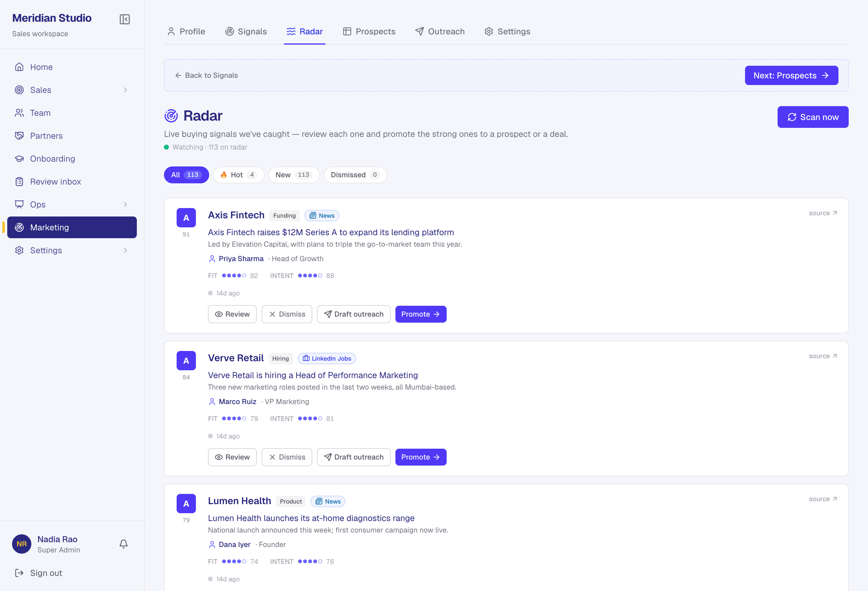Switch to the Signals tab
The height and width of the screenshot is (591, 868).
coord(246,31)
